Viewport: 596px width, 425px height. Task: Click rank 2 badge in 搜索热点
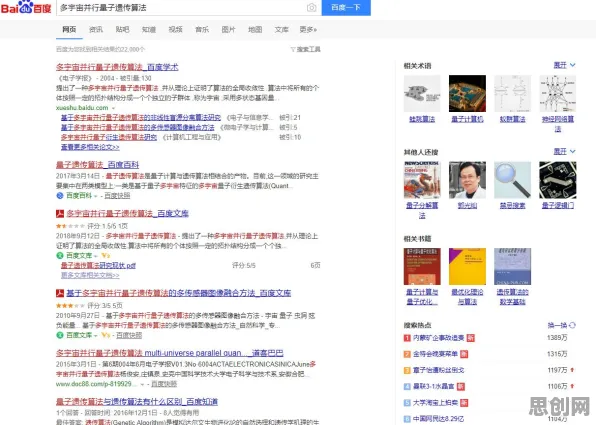click(x=407, y=354)
